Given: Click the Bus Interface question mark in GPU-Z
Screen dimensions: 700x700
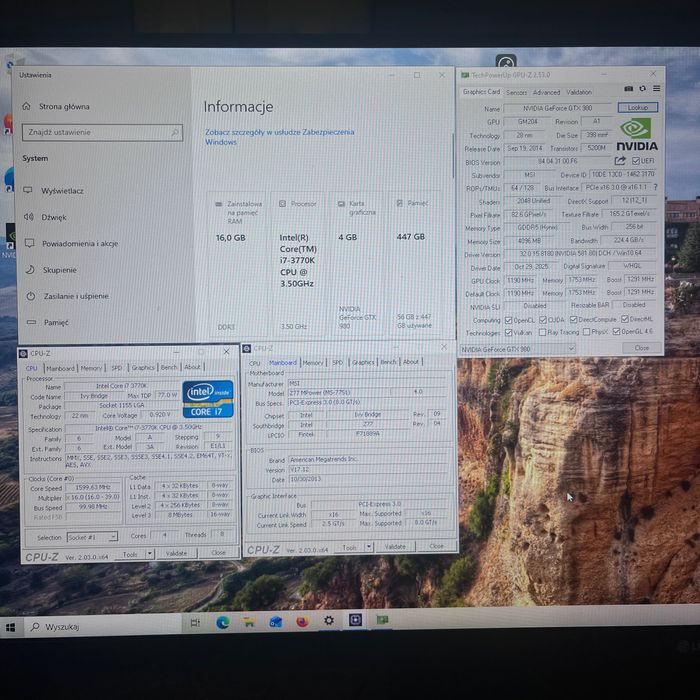Looking at the screenshot, I should [x=655, y=187].
